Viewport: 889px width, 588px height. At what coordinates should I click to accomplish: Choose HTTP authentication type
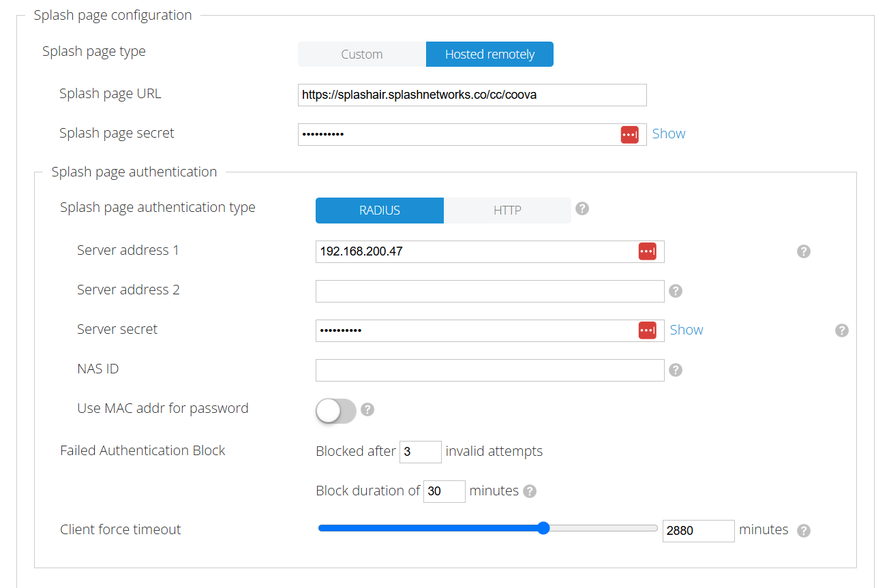(x=507, y=211)
